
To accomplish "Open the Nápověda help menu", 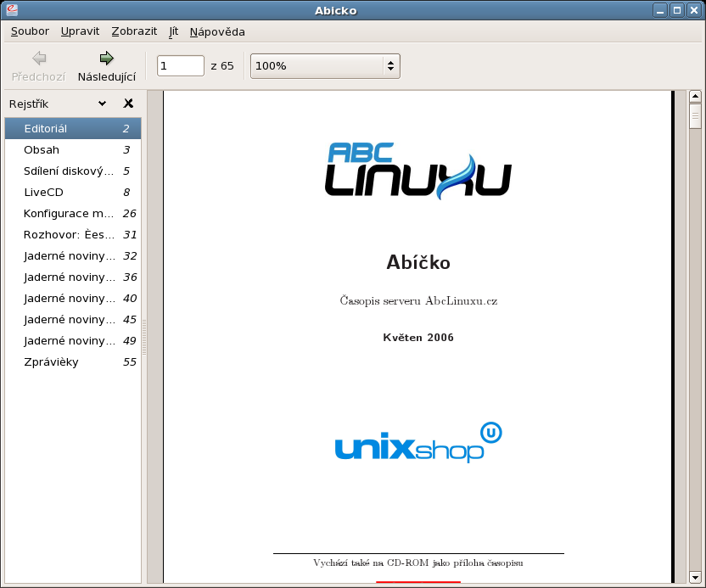I will pyautogui.click(x=217, y=31).
